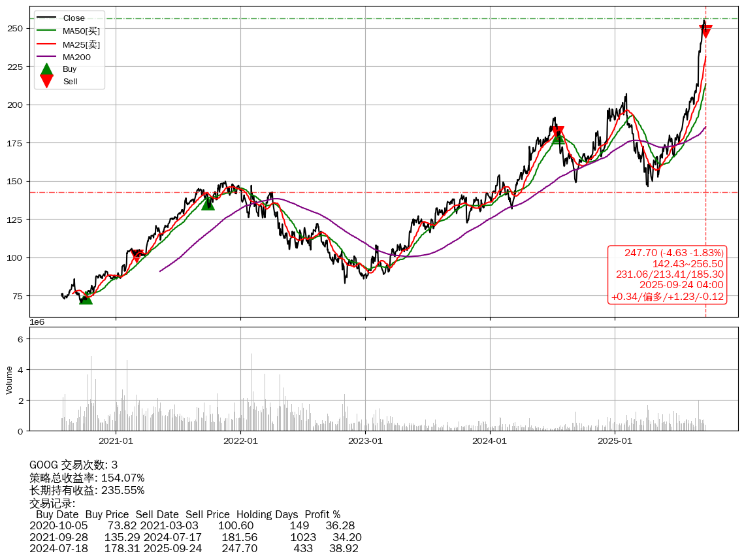744x560 pixels.
Task: Click the 2023-01 x-axis label
Action: (365, 441)
